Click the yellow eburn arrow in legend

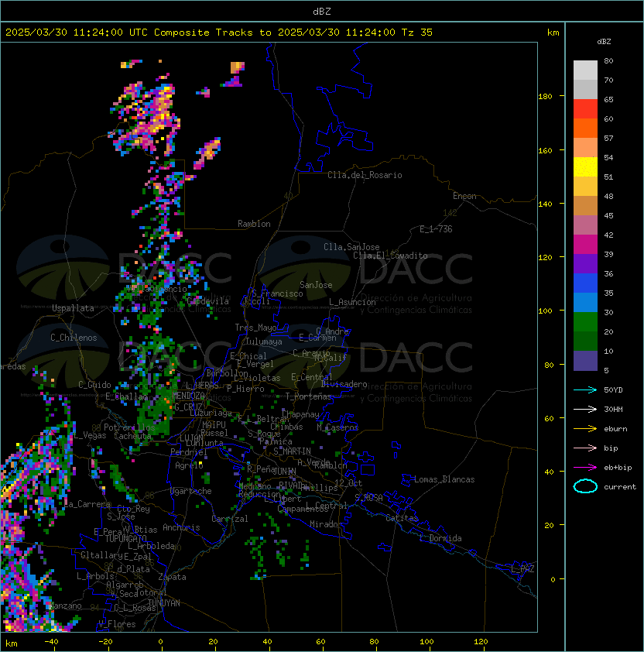tap(585, 429)
